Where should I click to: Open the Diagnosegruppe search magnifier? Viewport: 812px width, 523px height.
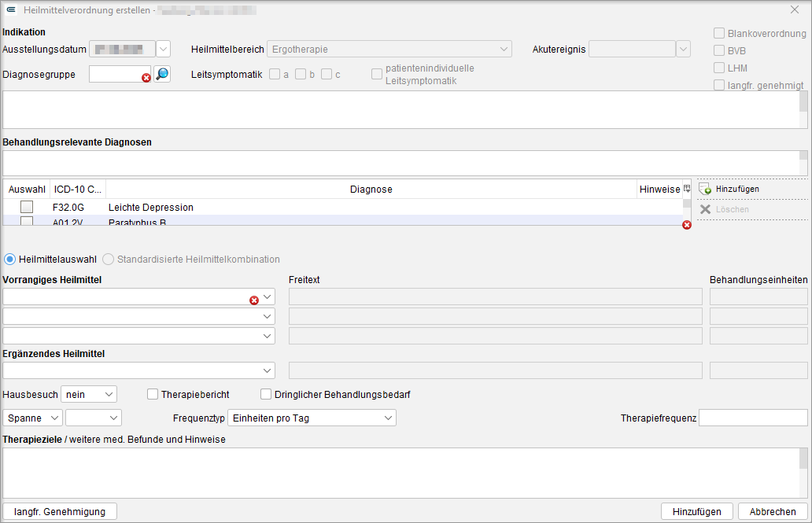pos(162,74)
